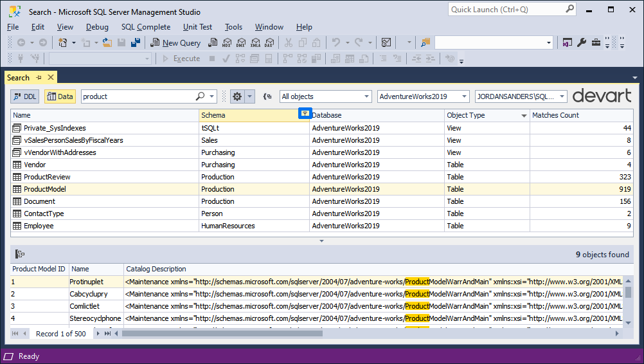
Task: Click the next record arrow
Action: point(98,334)
